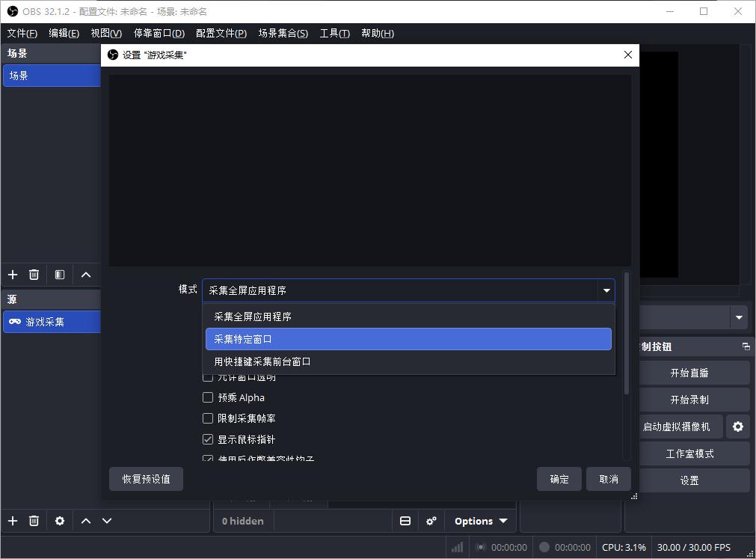Open the 场景集合(S) menu
This screenshot has height=559, width=756.
pos(283,33)
